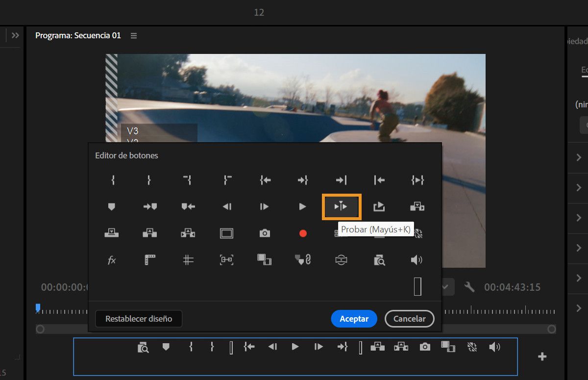Screen dimensions: 588x380
Task: Click magnifier search icon in transport bar
Action: click(143, 348)
